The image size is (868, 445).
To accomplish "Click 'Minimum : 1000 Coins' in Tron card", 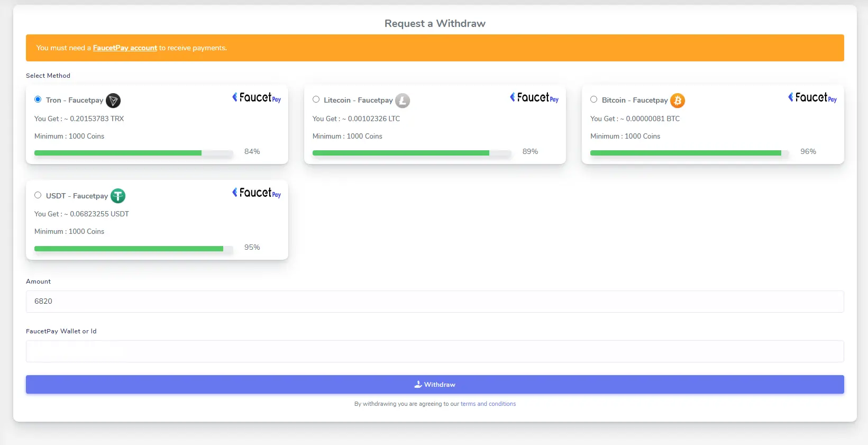I will [69, 137].
